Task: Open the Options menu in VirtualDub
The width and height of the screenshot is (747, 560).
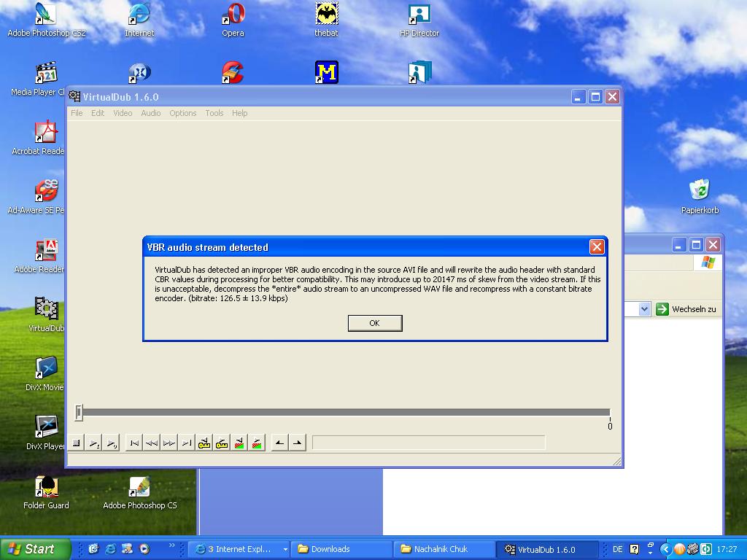Action: click(x=183, y=113)
